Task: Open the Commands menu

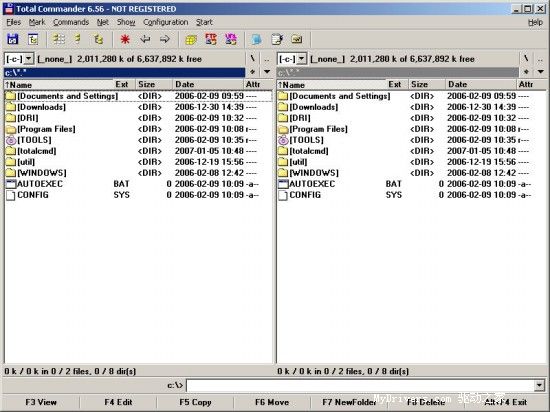Action: point(71,22)
